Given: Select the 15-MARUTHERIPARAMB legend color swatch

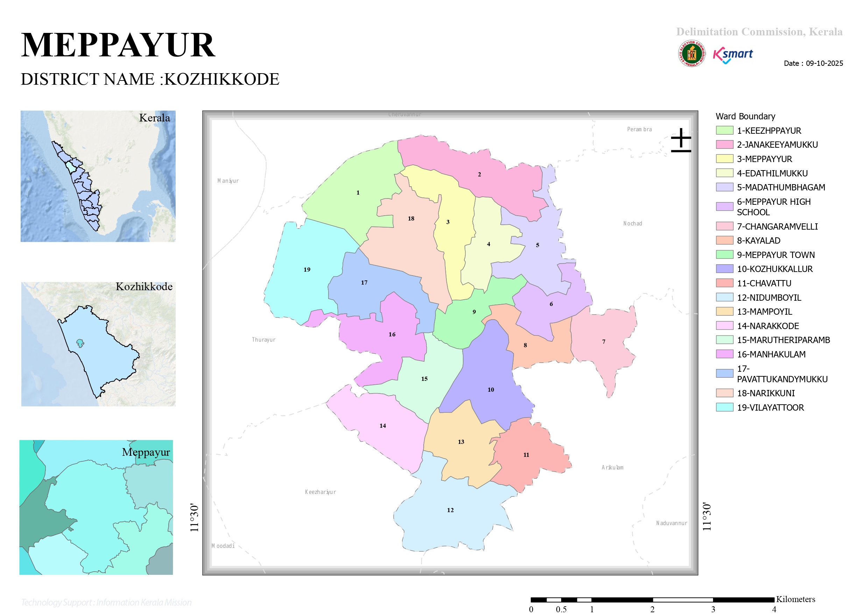Looking at the screenshot, I should [x=724, y=340].
